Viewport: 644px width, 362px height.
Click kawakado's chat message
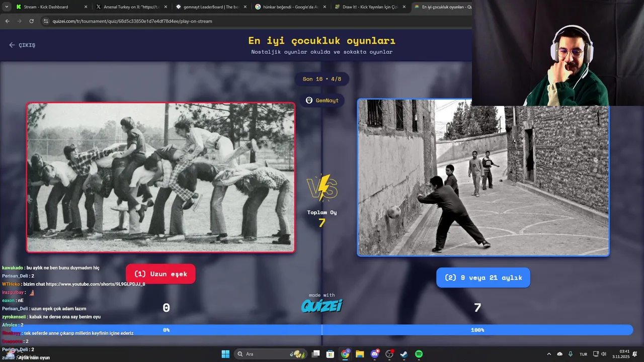point(51,268)
